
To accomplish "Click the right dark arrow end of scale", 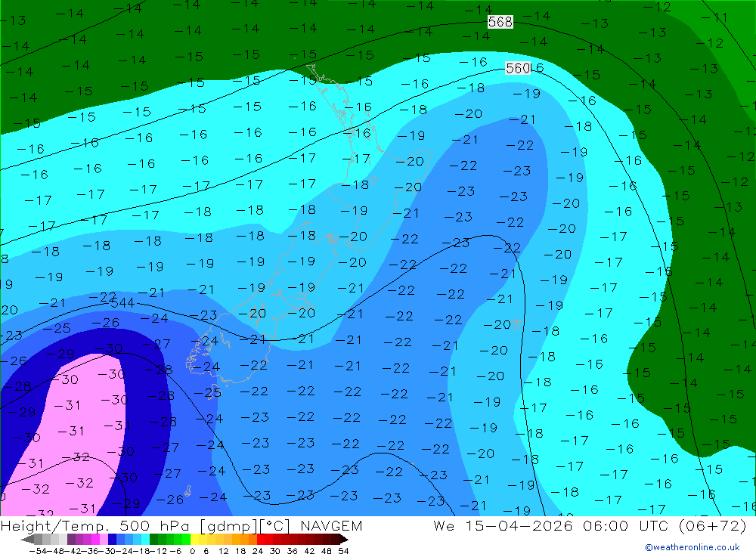I will coord(344,540).
